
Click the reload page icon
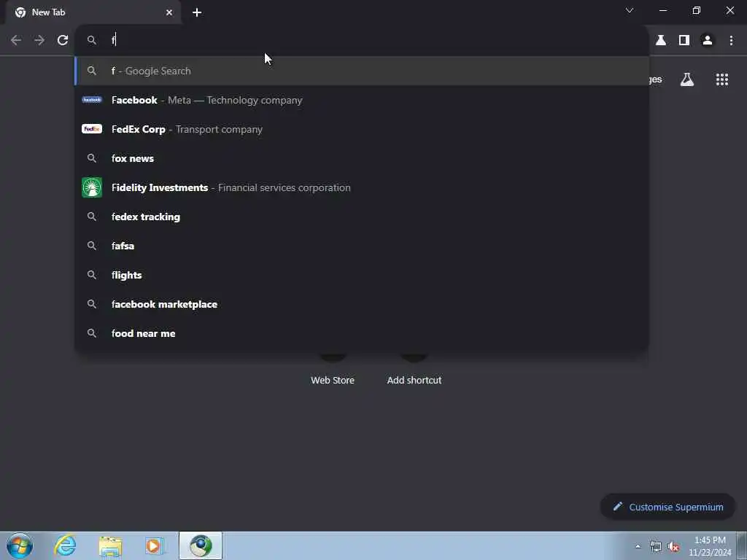coord(63,41)
